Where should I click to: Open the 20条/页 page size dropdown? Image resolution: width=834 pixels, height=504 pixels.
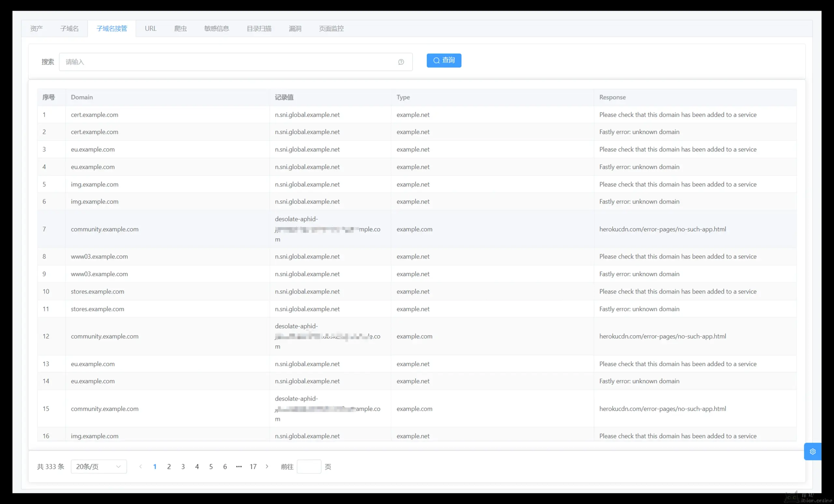pos(98,467)
